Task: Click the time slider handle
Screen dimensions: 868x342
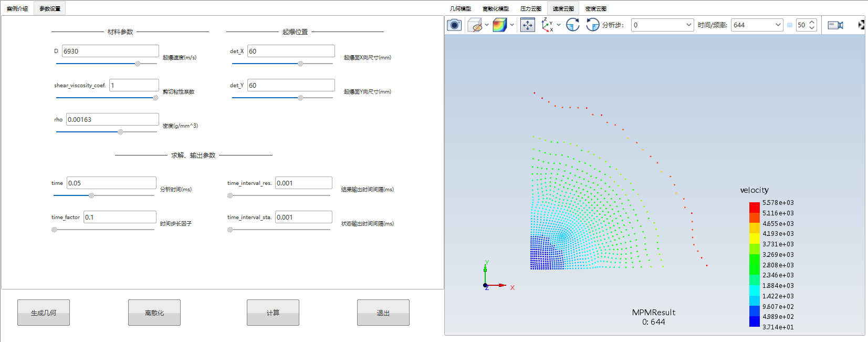Action: coord(91,195)
